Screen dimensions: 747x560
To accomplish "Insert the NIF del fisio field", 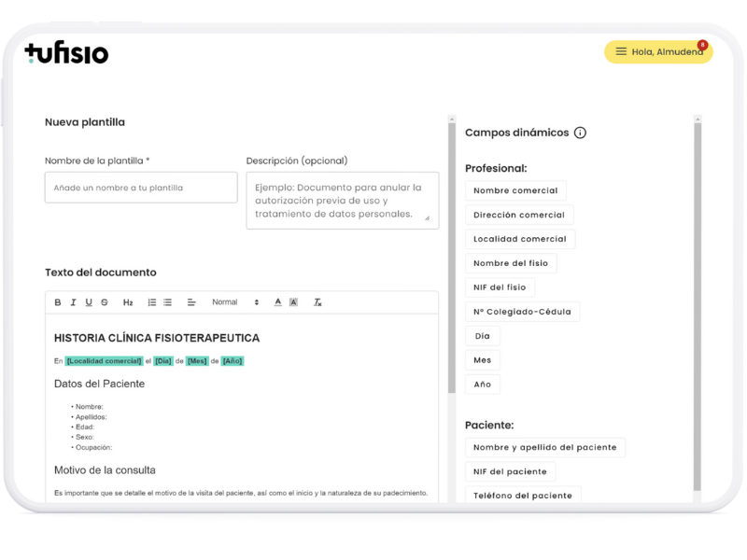I will [500, 287].
